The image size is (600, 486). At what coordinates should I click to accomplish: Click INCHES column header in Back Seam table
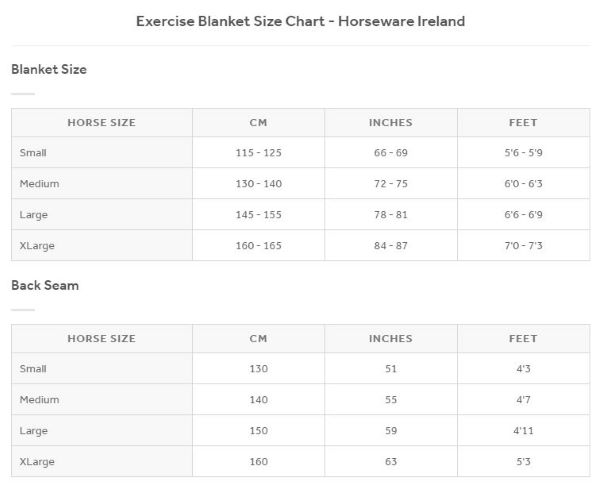tap(390, 339)
